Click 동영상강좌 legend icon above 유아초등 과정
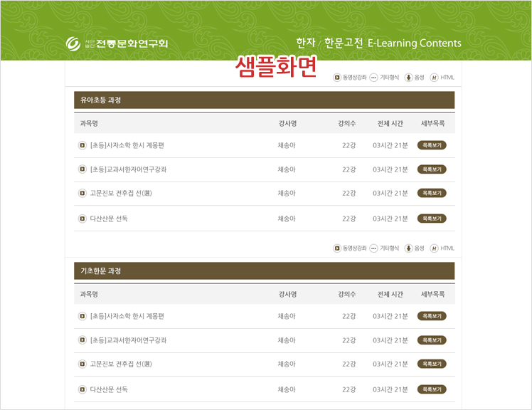The height and width of the screenshot is (410, 532). (x=337, y=78)
